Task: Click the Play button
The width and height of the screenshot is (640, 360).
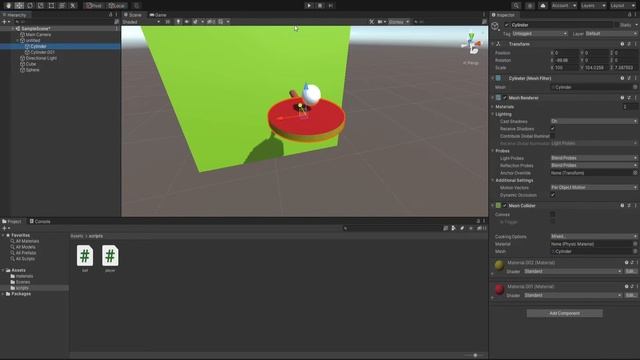Action: (x=309, y=6)
